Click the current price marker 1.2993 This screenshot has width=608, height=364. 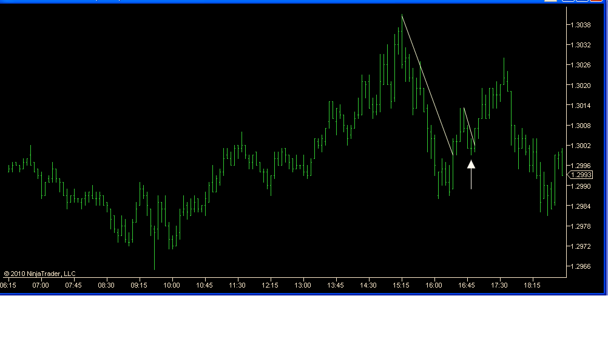click(581, 175)
